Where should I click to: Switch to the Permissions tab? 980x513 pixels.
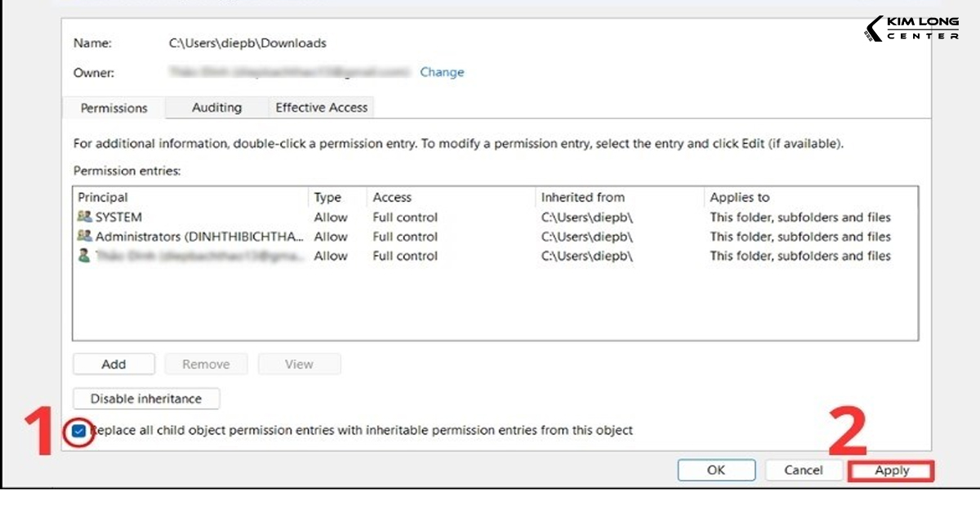pos(114,108)
